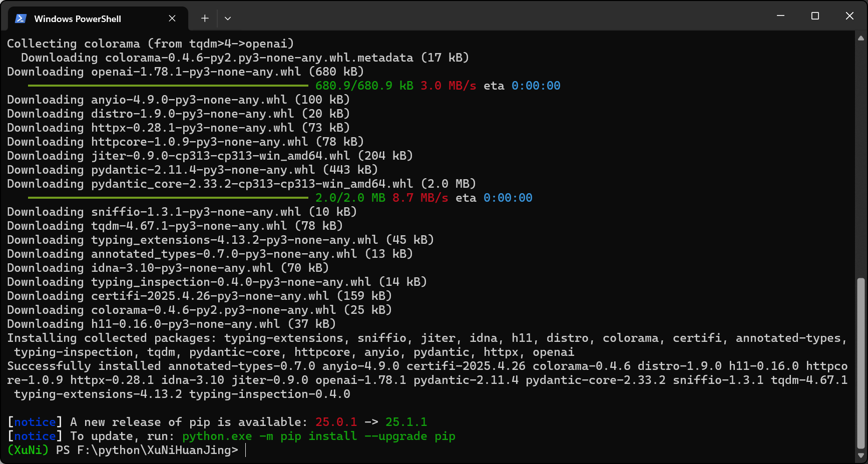Screen dimensions: 868x464
Task: Click the python.exe highlighted text
Action: tap(216, 436)
